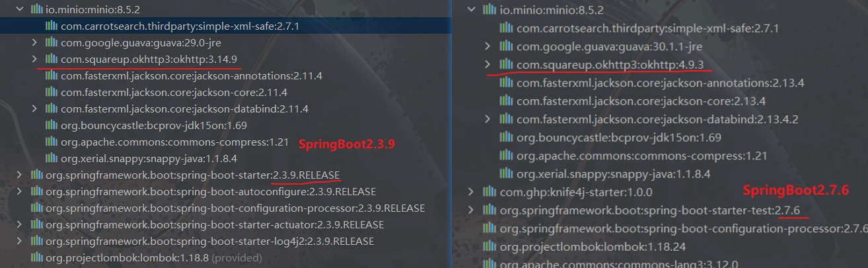Viewport: 868px width, 268px height.
Task: Click library icon beside guava:29.0-jre
Action: coord(51,43)
